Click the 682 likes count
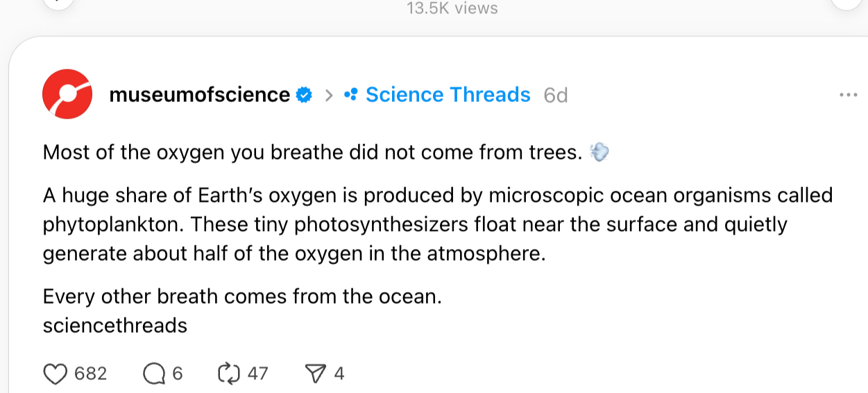Screen dimensions: 868x393 (x=90, y=374)
